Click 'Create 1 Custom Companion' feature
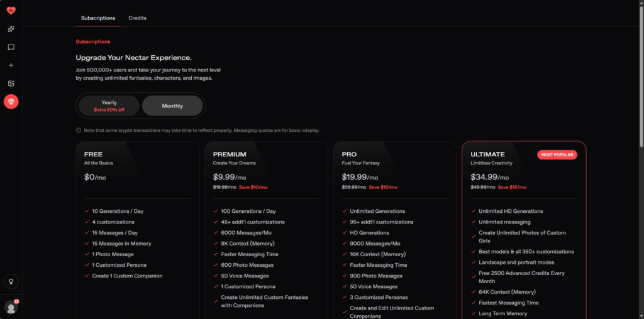The width and height of the screenshot is (644, 319). point(127,276)
